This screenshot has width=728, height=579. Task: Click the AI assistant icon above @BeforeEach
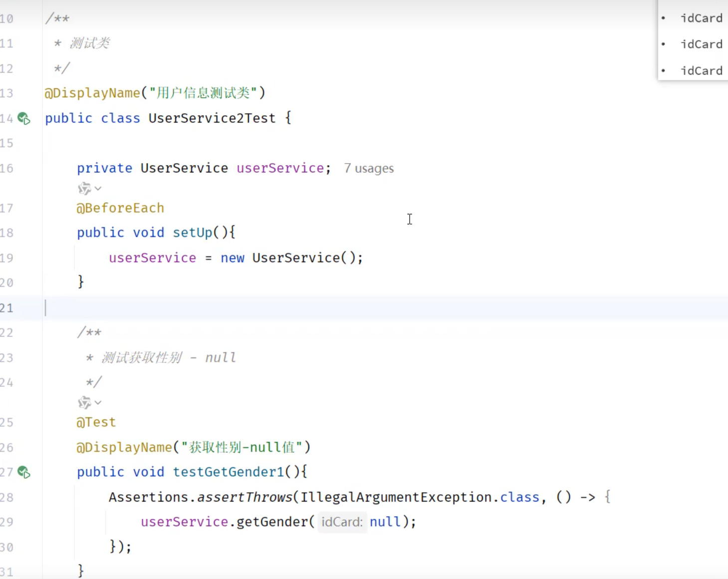point(84,189)
